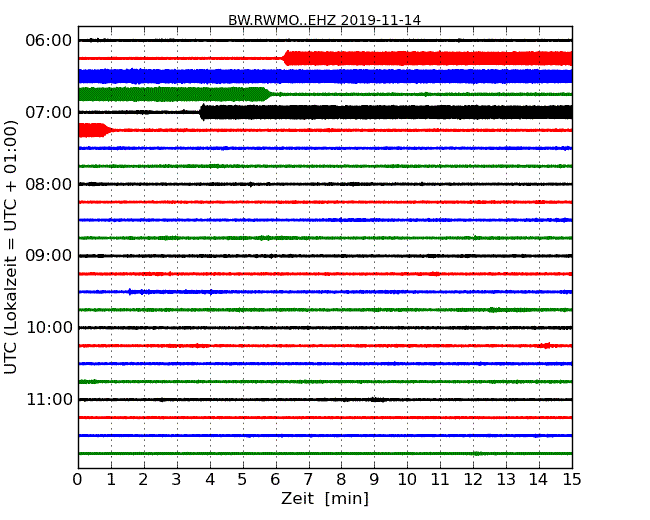650x520 pixels.
Task: Click the x-axis tick label 14
Action: 539,480
